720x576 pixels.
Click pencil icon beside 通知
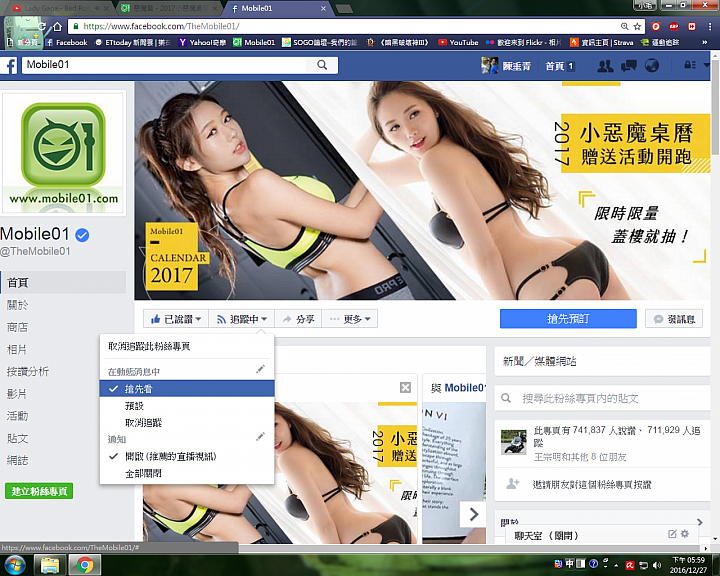[x=260, y=437]
